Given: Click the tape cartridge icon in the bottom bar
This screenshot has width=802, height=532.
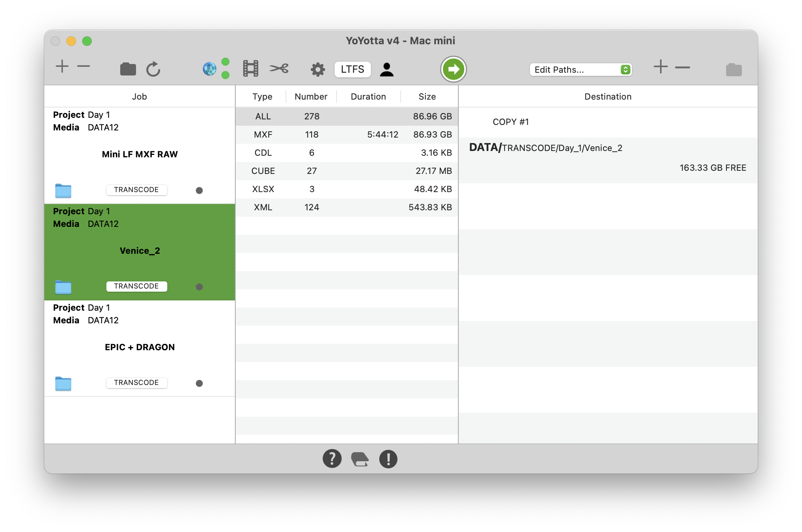Looking at the screenshot, I should click(x=360, y=459).
